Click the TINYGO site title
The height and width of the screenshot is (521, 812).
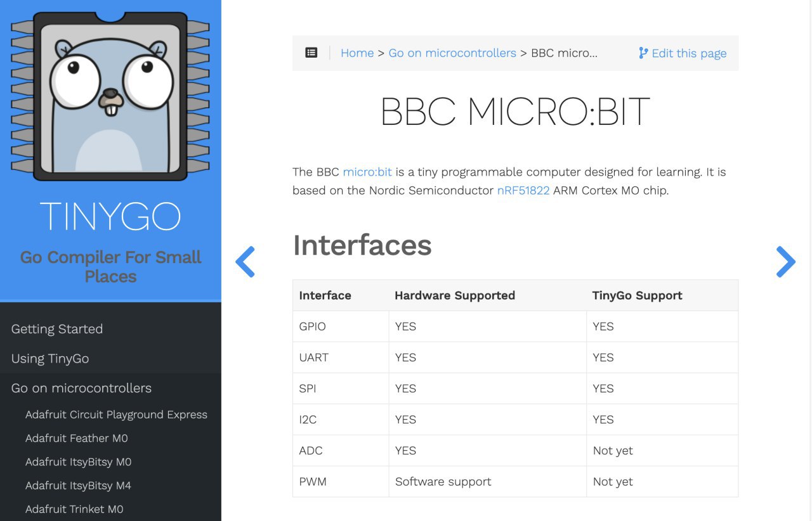click(110, 215)
